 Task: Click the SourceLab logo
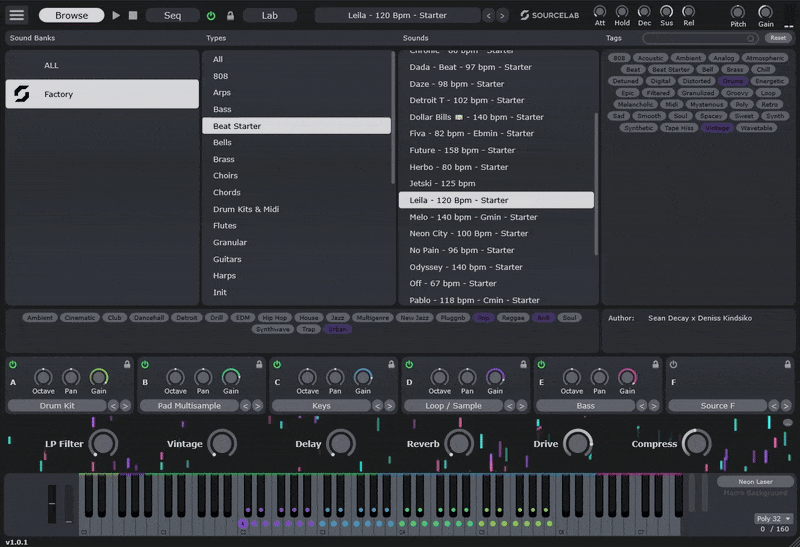point(550,16)
